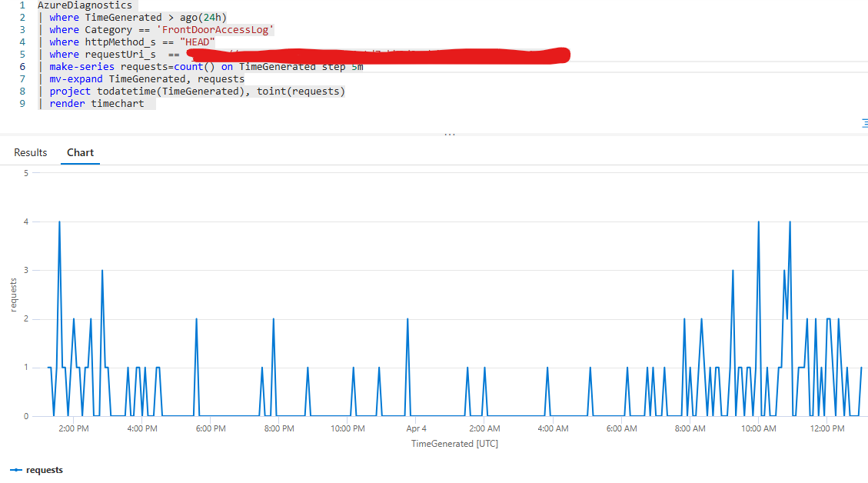The height and width of the screenshot is (483, 868).
Task: Select the Chart tab
Action: click(80, 152)
